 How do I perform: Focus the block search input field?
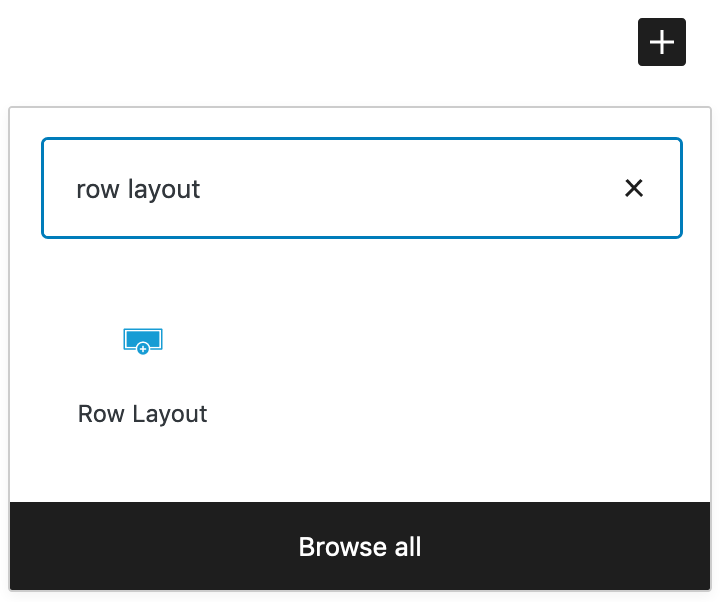click(x=340, y=188)
